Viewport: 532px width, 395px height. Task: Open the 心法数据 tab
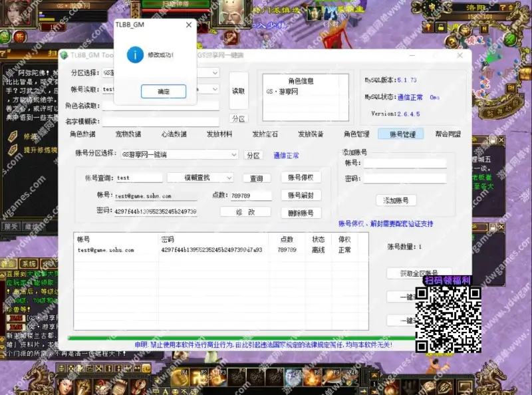(x=174, y=134)
